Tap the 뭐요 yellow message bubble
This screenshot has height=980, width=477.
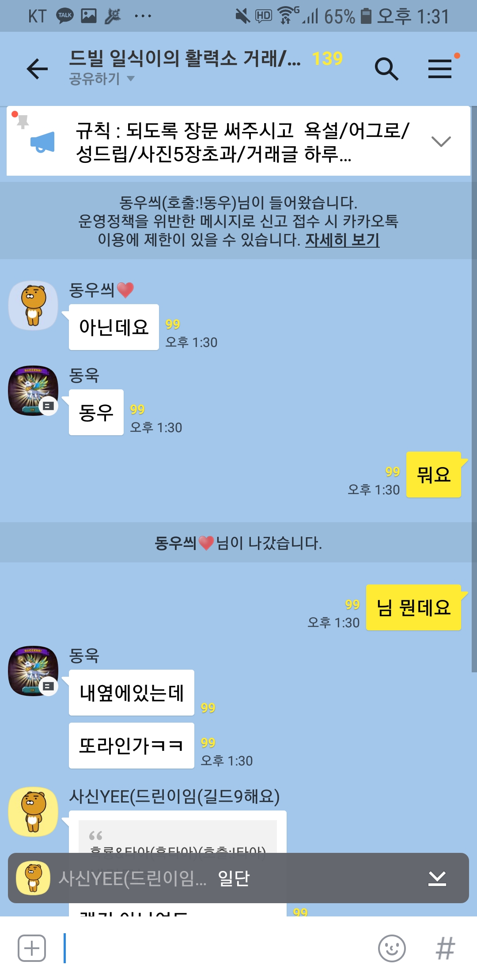tap(434, 475)
